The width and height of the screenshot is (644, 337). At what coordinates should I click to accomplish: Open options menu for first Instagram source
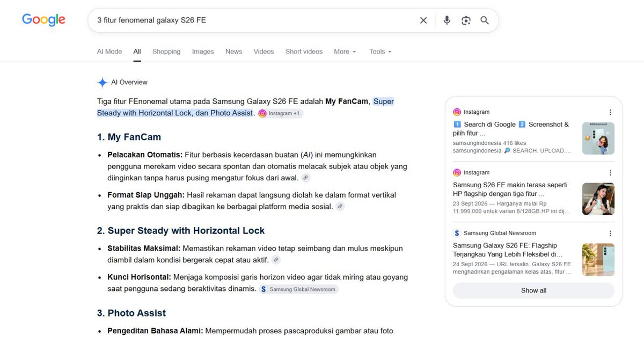610,112
